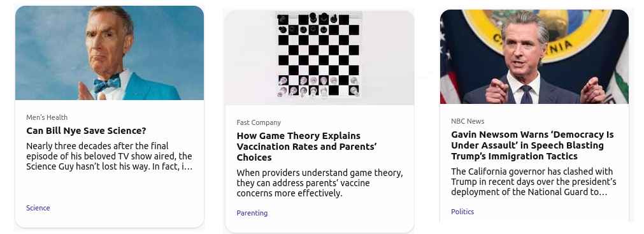Open the NBC News article photo thumbnail
The width and height of the screenshot is (644, 234).
pyautogui.click(x=534, y=57)
